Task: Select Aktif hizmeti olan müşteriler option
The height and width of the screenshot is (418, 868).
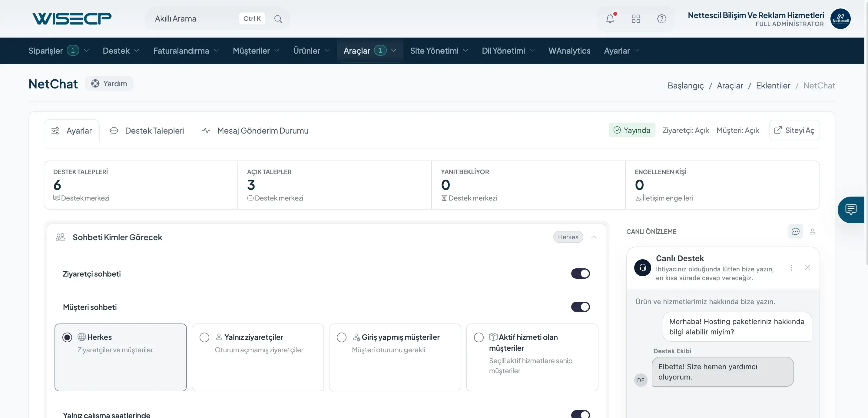Action: [x=479, y=337]
